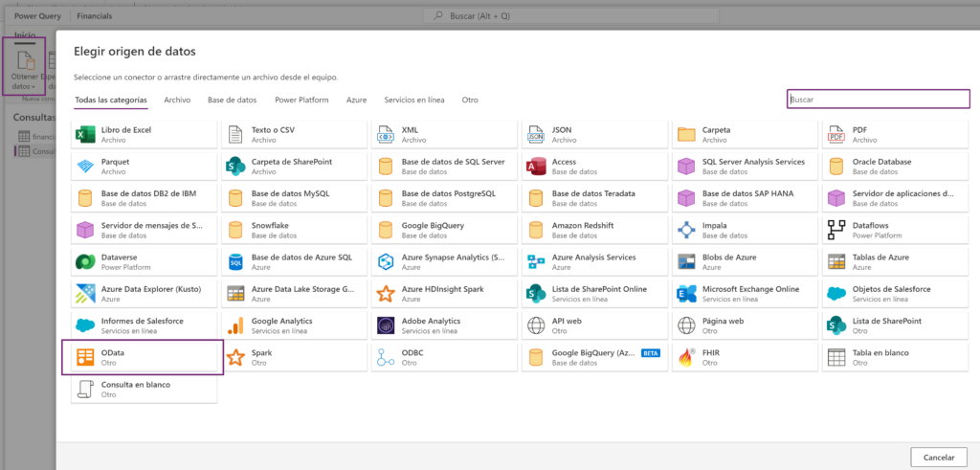Viewport: 980px width, 470px height.
Task: Choose the OData connector icon
Action: (84, 357)
